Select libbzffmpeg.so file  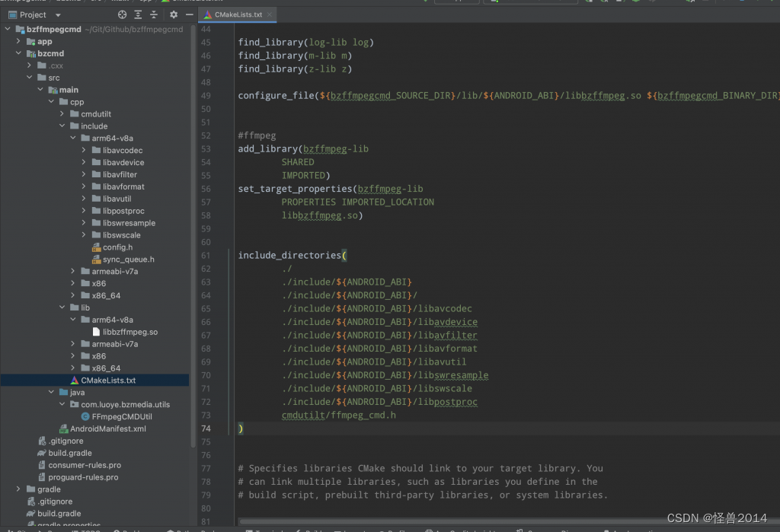(129, 332)
